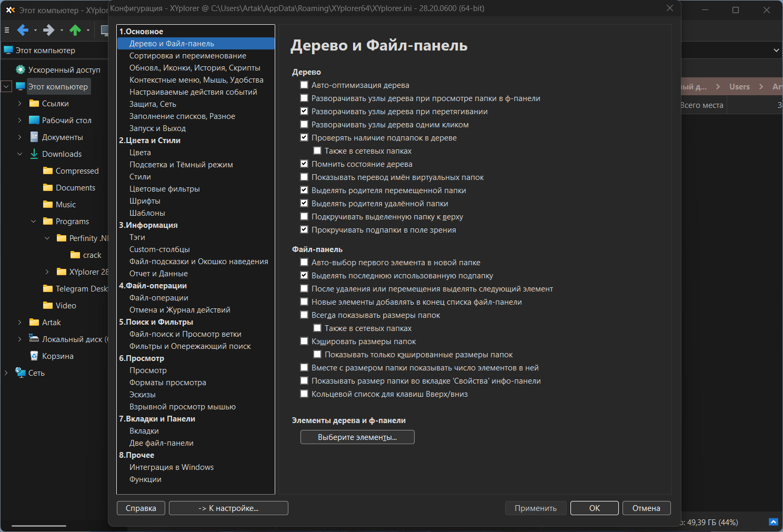Viewport: 783px width, 532px height.
Task: Expand the Сеть tree node
Action: pyautogui.click(x=6, y=373)
